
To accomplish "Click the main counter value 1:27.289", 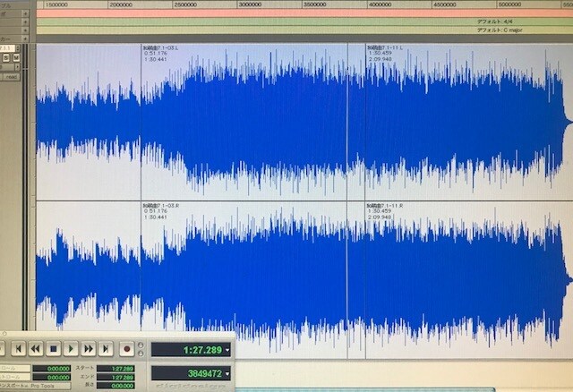I will (x=203, y=350).
